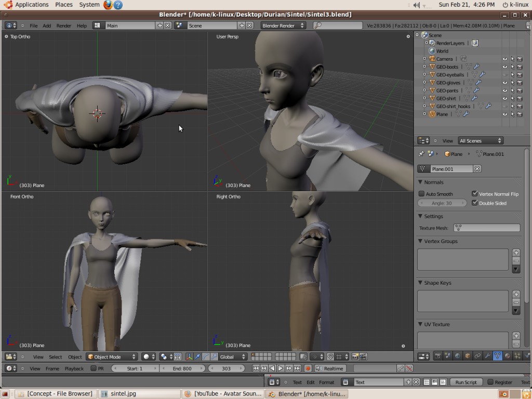Open the Render menu in header
Viewport: 532px width, 399px height.
tap(64, 25)
